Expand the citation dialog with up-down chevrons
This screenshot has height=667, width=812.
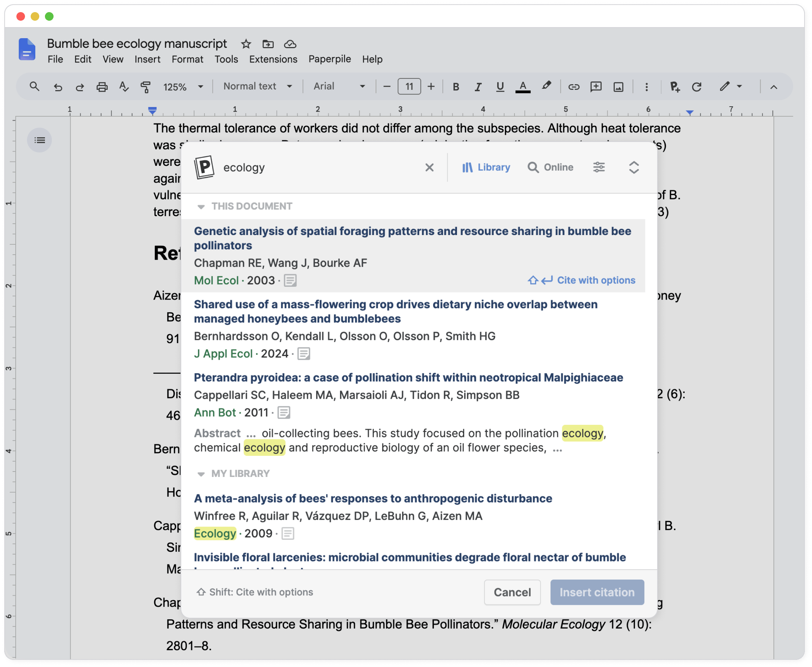(x=634, y=168)
